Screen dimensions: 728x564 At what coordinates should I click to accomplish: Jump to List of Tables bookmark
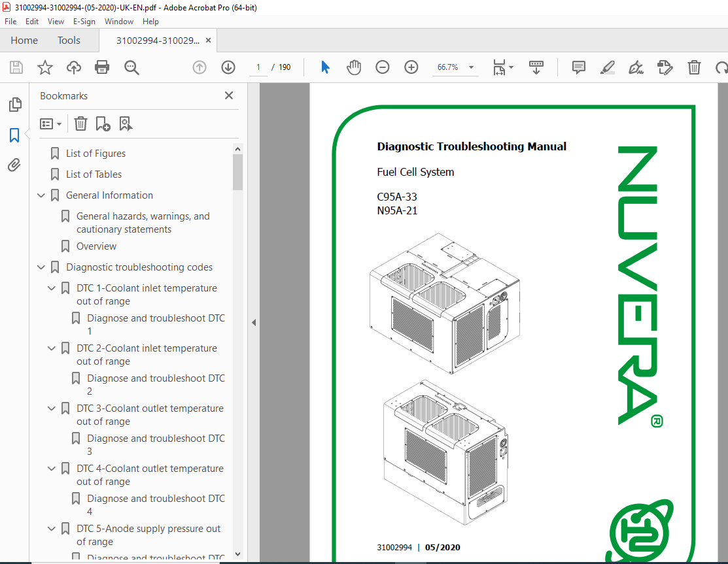coord(94,174)
